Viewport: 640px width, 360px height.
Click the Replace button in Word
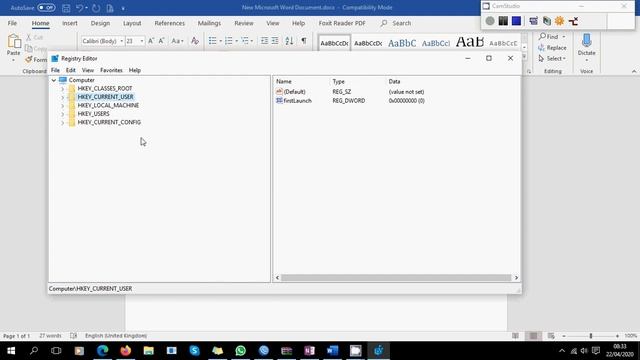tap(552, 48)
